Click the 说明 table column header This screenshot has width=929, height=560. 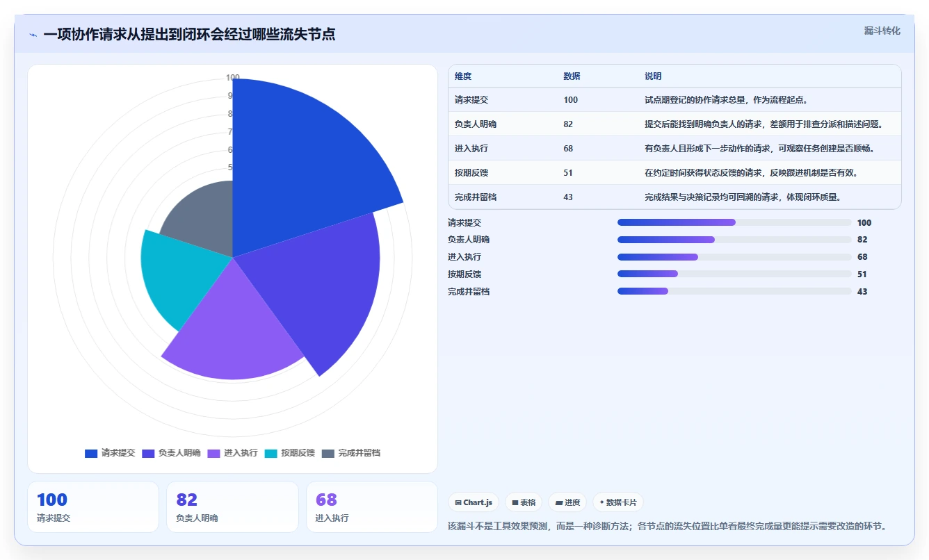653,76
